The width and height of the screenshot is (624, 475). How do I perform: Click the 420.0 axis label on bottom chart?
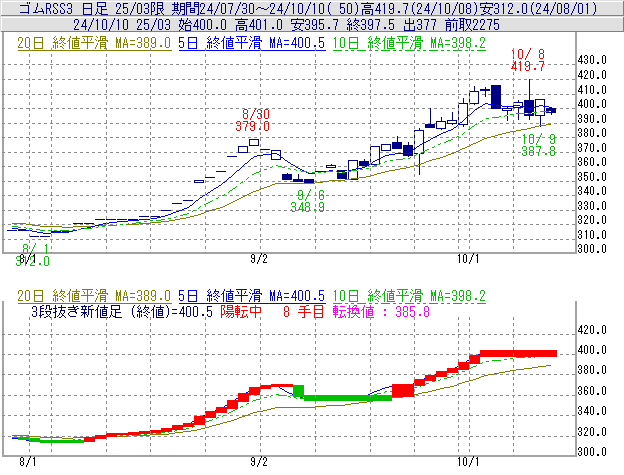click(592, 330)
